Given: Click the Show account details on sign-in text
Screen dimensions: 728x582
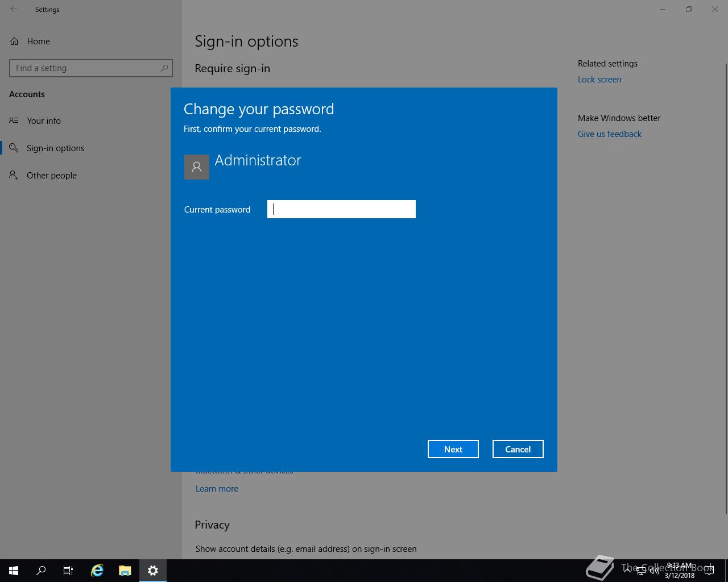Looking at the screenshot, I should pos(306,549).
